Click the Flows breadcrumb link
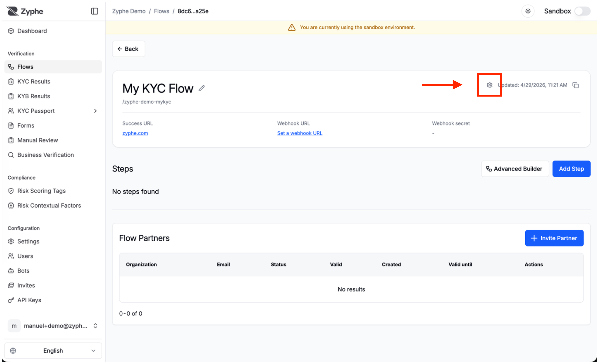Image resolution: width=599 pixels, height=364 pixels. (x=161, y=11)
